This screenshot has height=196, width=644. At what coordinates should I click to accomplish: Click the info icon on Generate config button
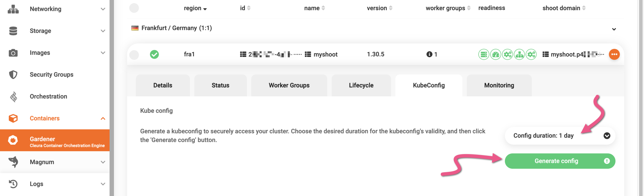click(606, 161)
